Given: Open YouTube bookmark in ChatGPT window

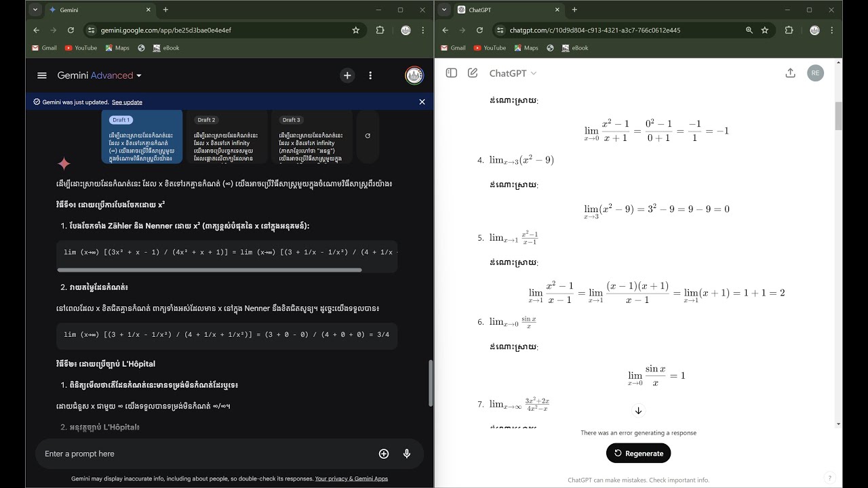Looking at the screenshot, I should point(490,48).
